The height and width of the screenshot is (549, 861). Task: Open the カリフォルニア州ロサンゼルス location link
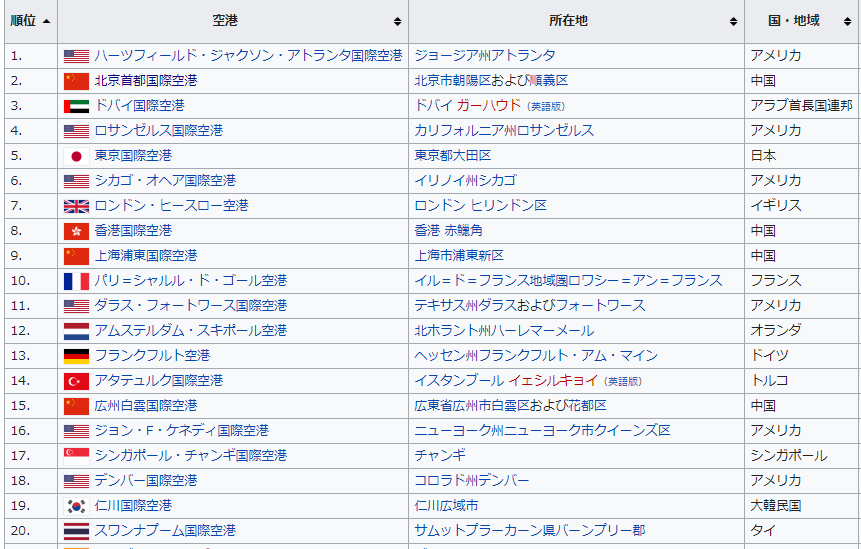[504, 131]
